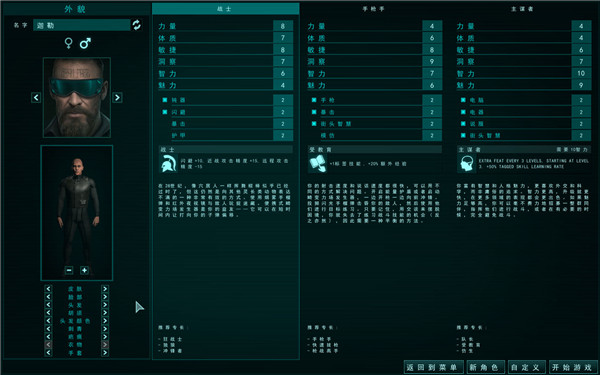This screenshot has height=375, width=600.
Task: Toggle the 说服 skill tag
Action: pyautogui.click(x=463, y=124)
